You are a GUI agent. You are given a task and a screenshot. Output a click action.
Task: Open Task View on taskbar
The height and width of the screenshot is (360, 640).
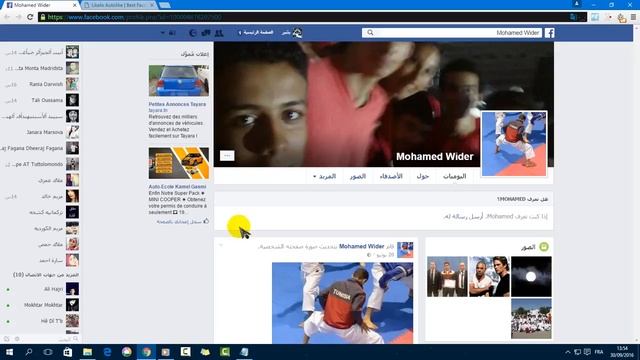coord(48,352)
